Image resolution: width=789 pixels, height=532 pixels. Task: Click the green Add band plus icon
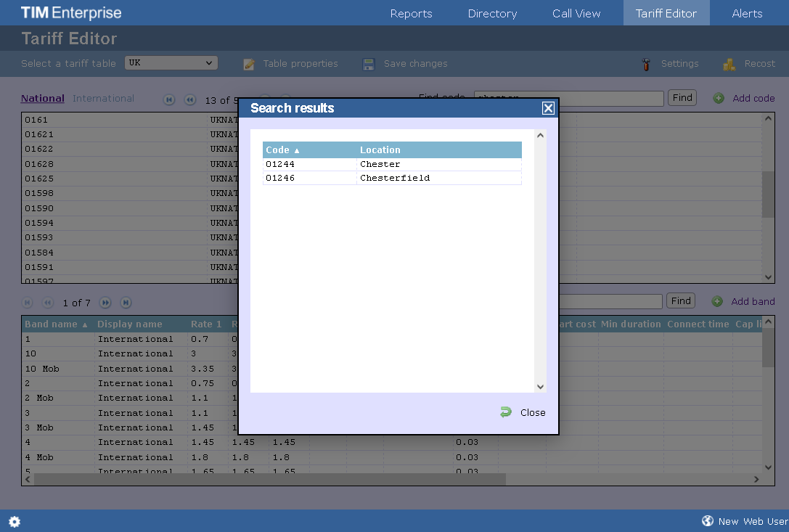pos(717,301)
